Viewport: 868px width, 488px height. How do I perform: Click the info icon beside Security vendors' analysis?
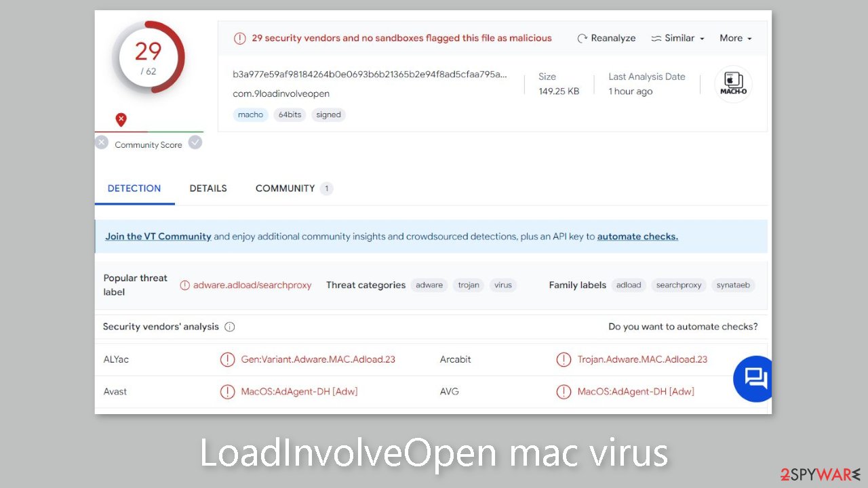coord(230,327)
